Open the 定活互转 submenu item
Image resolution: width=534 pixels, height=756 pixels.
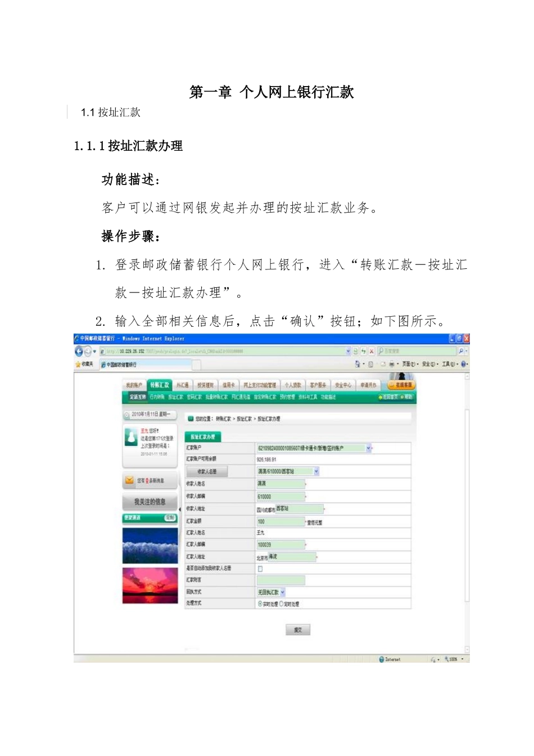pos(138,397)
